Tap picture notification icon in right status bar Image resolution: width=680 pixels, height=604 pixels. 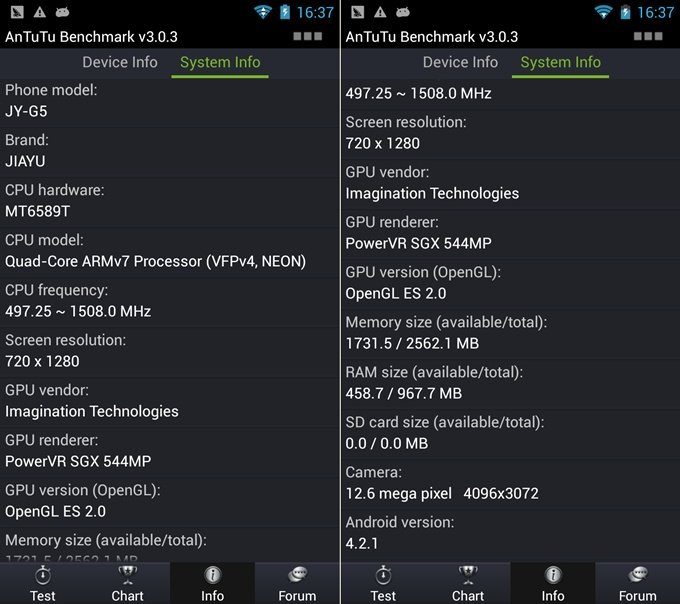tap(357, 12)
